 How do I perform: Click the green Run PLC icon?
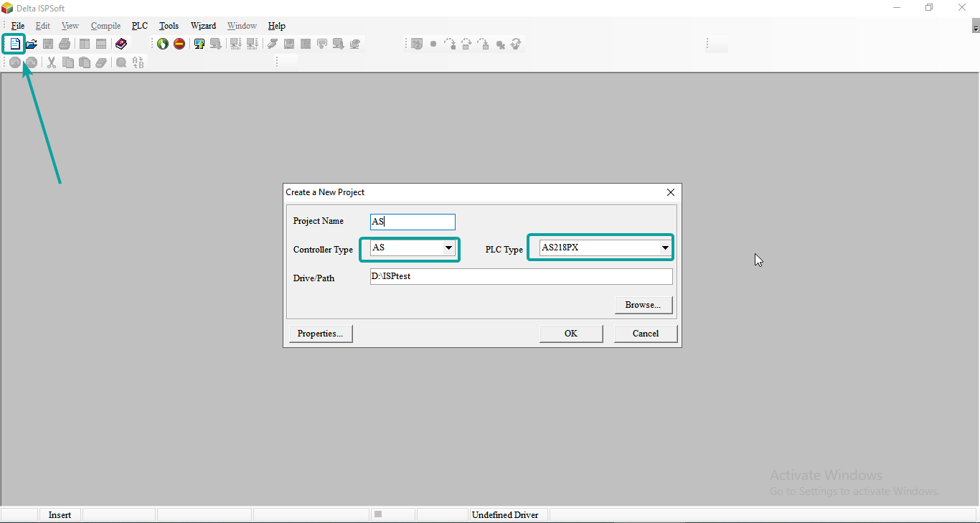pyautogui.click(x=163, y=44)
